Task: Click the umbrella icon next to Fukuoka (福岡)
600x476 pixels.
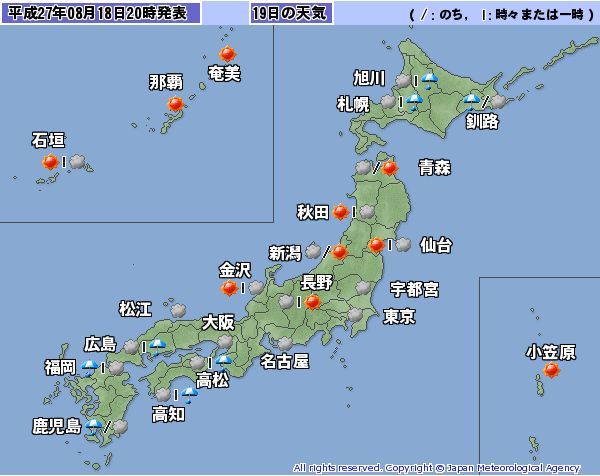Action: click(x=91, y=368)
